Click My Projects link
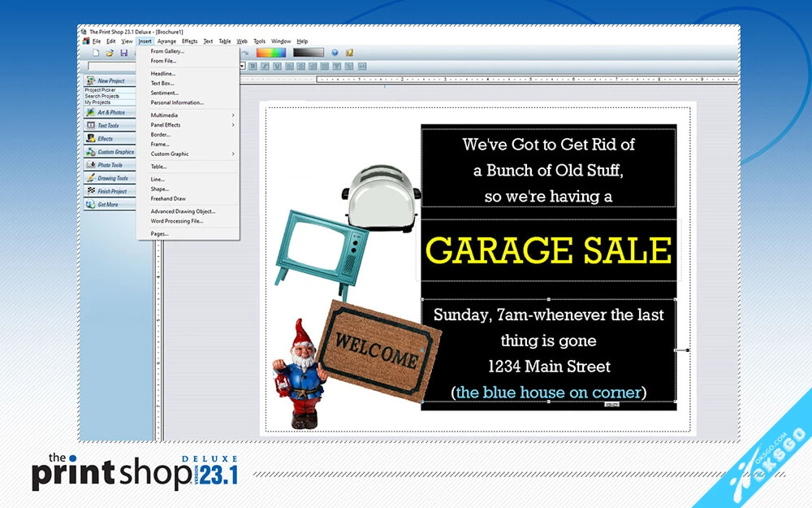Image resolution: width=812 pixels, height=508 pixels. 97,102
